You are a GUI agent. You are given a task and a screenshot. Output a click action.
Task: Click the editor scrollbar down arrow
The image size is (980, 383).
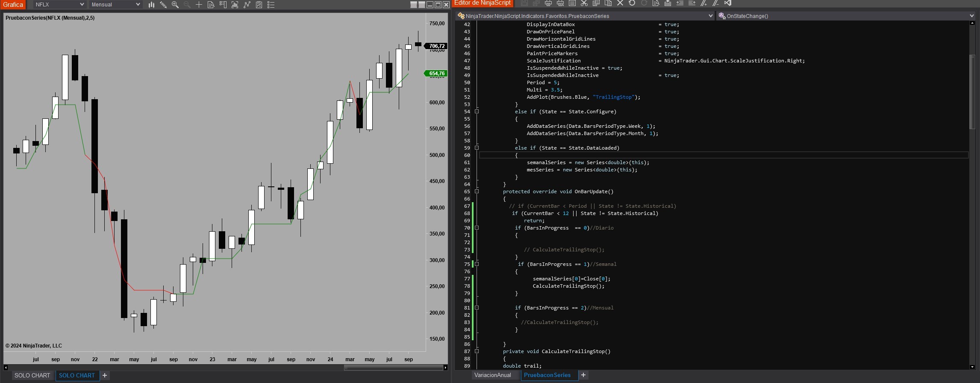click(972, 367)
